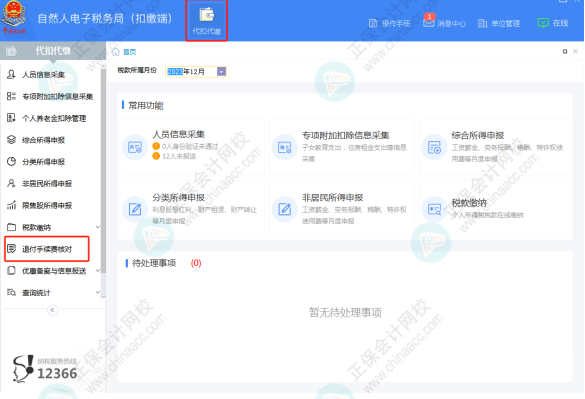The height and width of the screenshot is (399, 585).
Task: Click the 专项附加扣除信息采集 sidebar icon
Action: click(x=11, y=96)
